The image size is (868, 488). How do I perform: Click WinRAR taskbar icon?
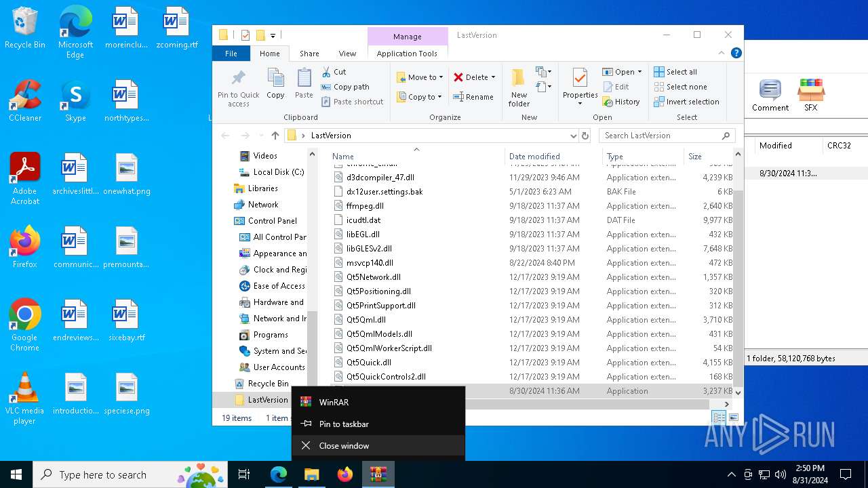(x=378, y=474)
